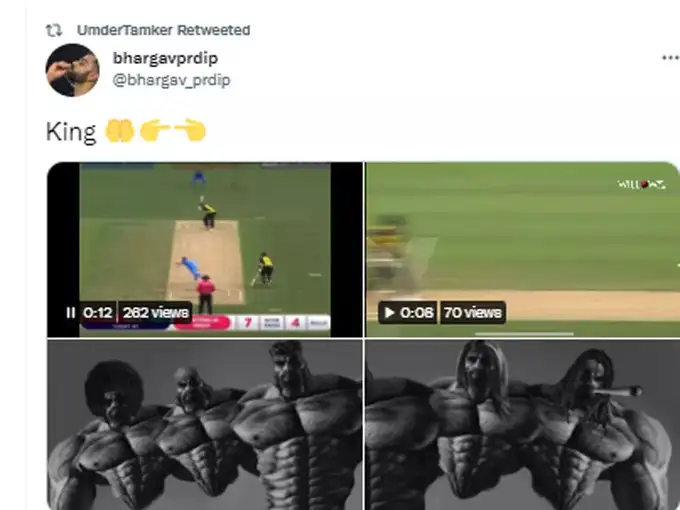Open the three-dot more options menu
680x510 pixels.
point(670,58)
